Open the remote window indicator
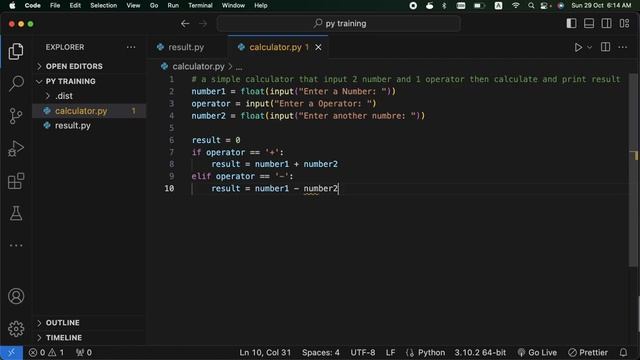 click(11, 352)
